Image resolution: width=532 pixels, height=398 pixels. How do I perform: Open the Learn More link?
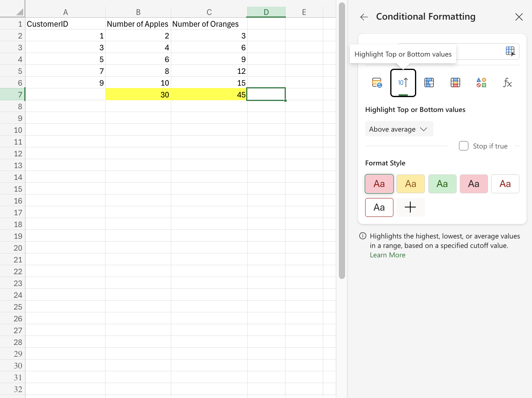(387, 255)
